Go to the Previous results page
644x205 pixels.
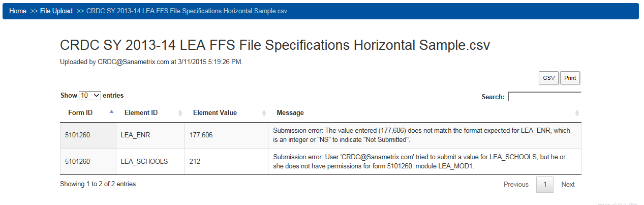516,185
